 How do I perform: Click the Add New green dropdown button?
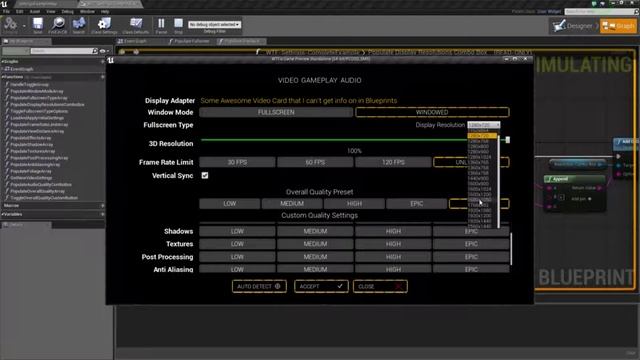point(16,51)
